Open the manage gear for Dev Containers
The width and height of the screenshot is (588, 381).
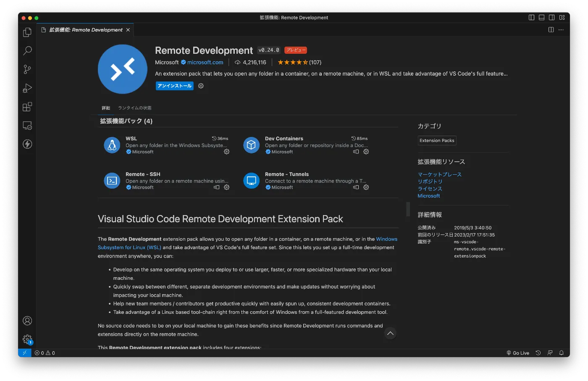click(x=366, y=152)
